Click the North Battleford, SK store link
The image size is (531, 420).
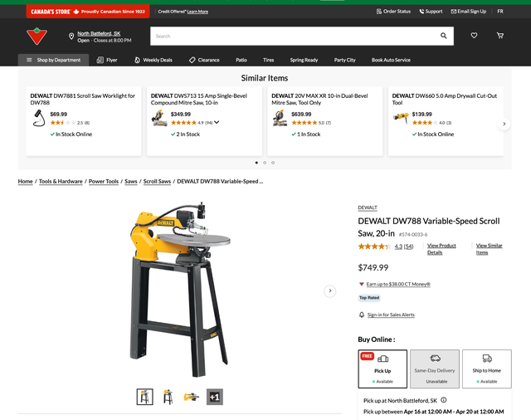[99, 33]
